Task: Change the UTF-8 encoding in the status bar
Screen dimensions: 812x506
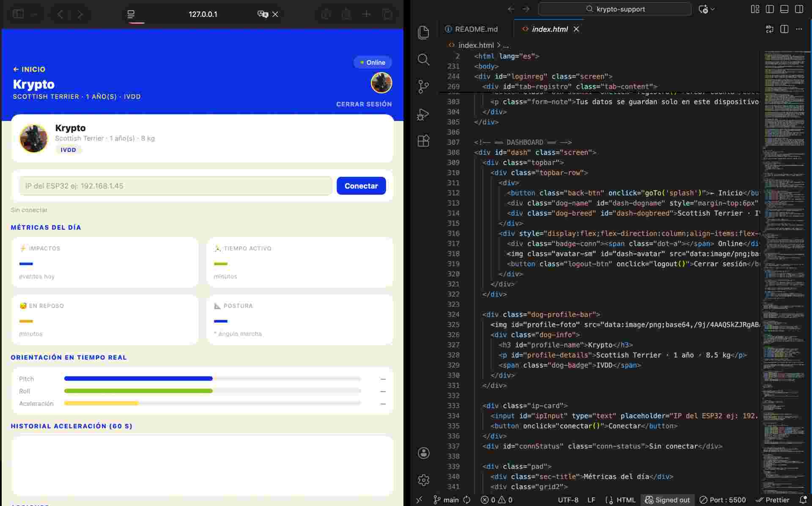Action: (568, 500)
